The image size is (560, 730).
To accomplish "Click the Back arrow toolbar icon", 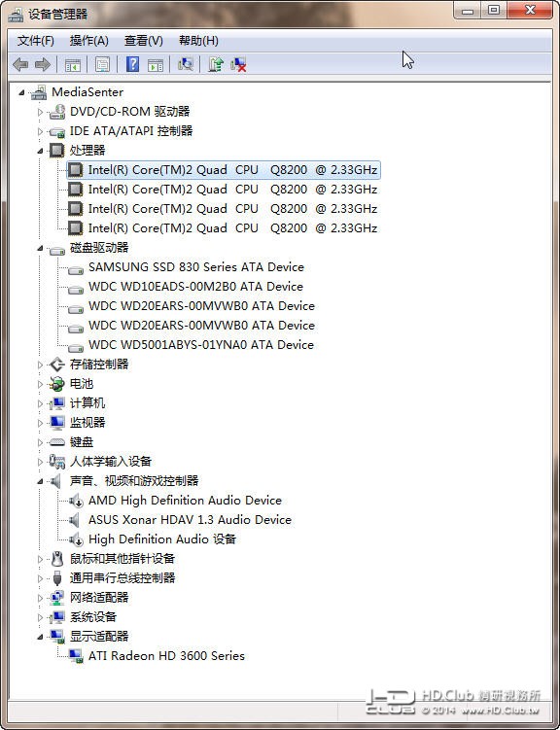I will [x=20, y=64].
